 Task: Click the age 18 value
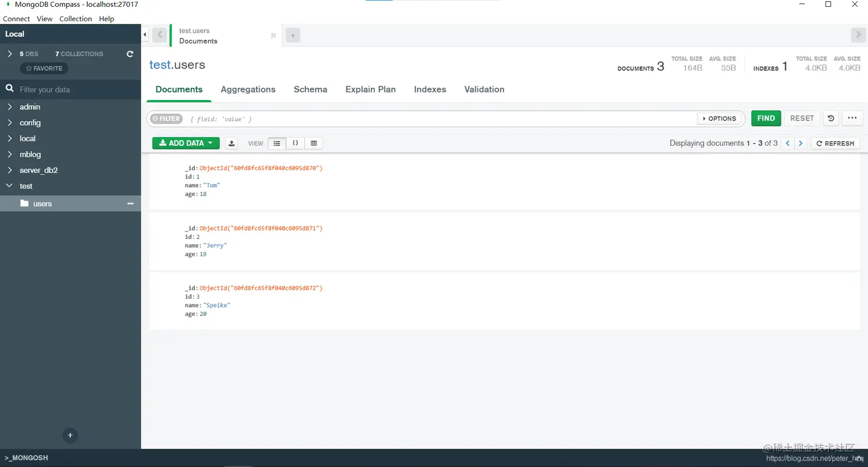203,194
